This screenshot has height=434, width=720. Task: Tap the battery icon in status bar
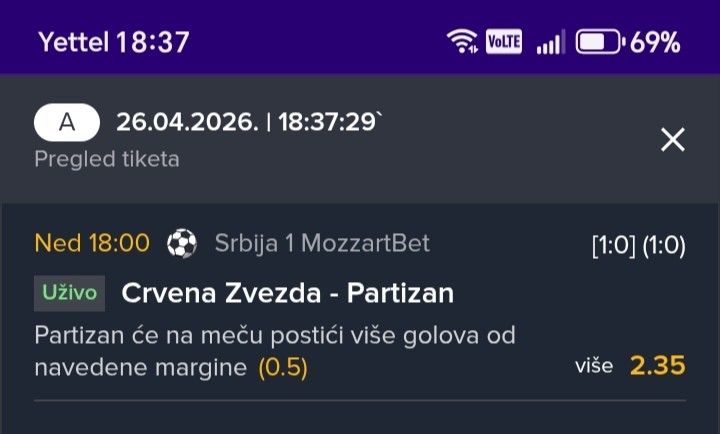(599, 42)
